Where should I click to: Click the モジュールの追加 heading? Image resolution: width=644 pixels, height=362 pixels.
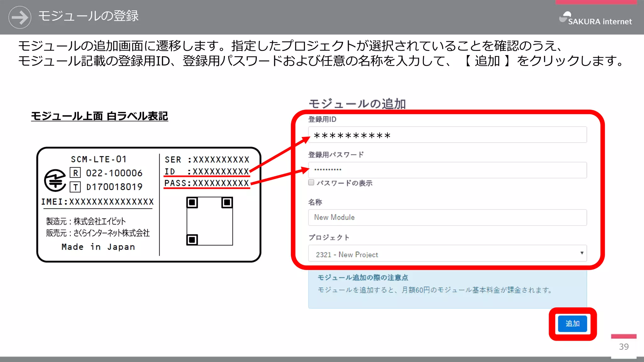coord(357,104)
